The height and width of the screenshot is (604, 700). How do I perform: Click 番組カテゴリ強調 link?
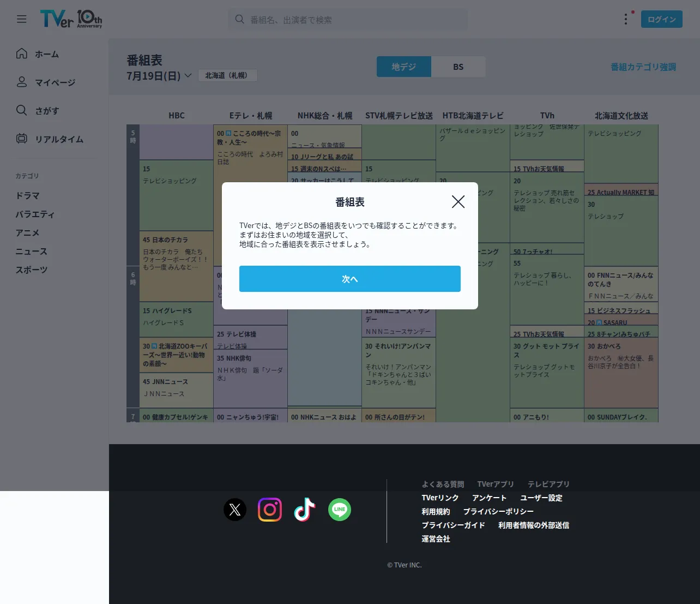click(x=643, y=67)
